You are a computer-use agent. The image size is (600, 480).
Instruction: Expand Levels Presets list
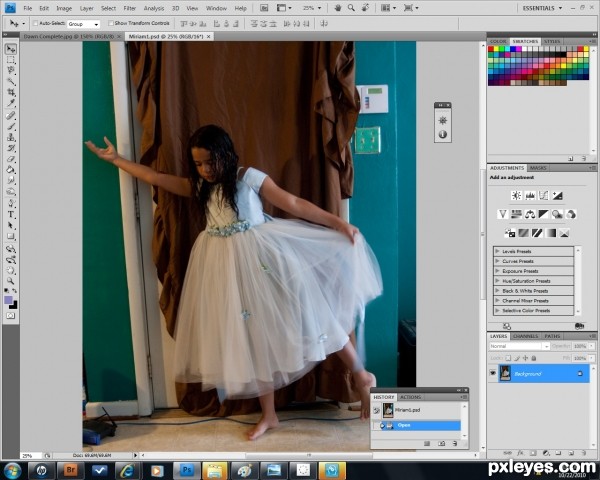[497, 251]
